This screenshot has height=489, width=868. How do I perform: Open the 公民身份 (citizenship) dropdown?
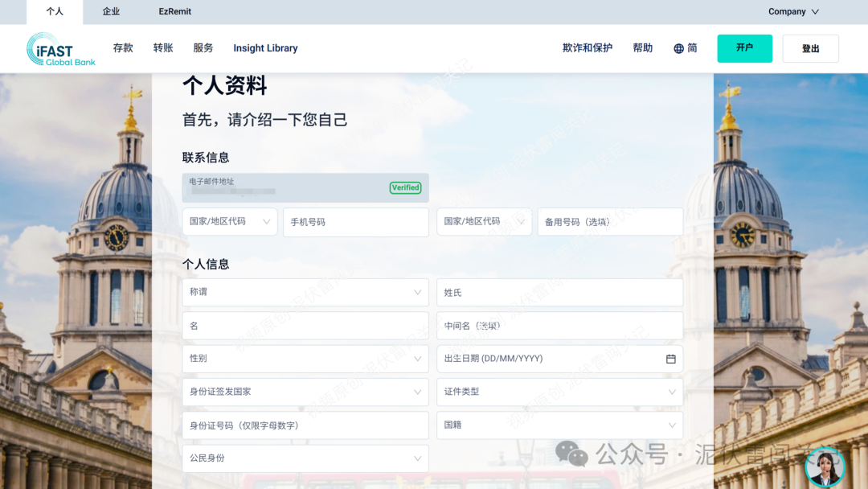[x=305, y=458]
